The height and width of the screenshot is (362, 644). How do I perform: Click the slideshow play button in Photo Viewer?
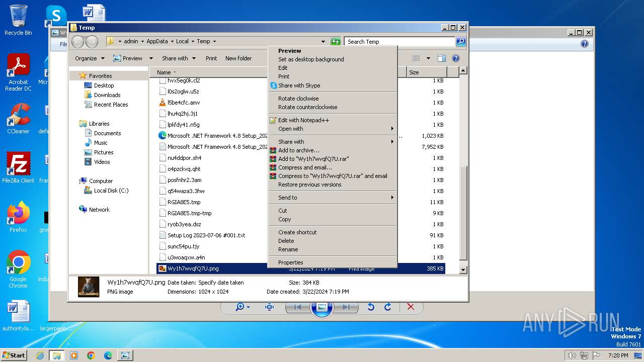(x=322, y=307)
